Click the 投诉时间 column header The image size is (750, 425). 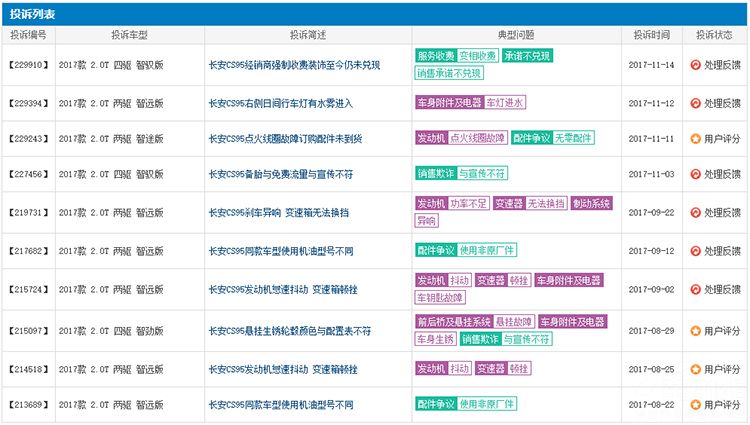pos(651,34)
